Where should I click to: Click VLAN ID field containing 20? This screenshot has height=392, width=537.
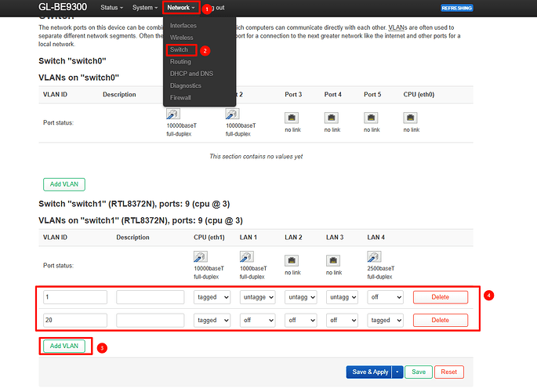[74, 320]
